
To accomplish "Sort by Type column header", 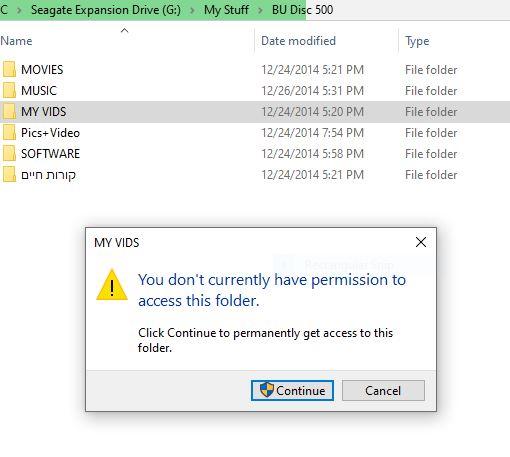I will (417, 41).
